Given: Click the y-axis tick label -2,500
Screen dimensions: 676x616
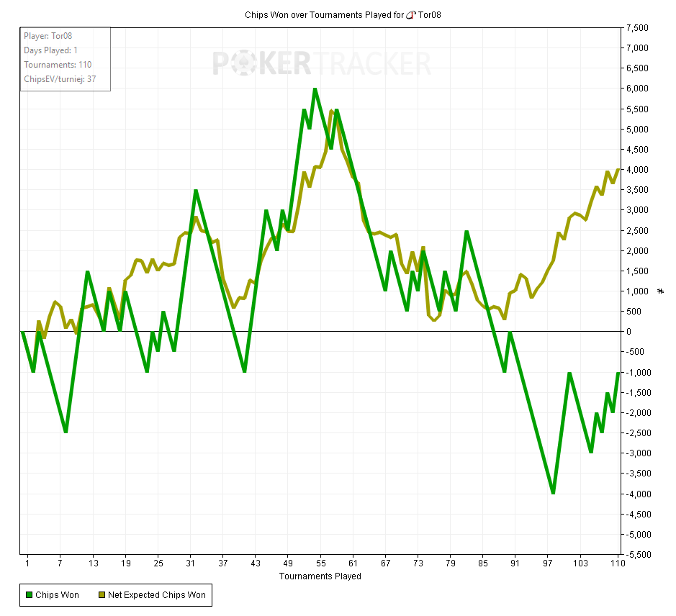Looking at the screenshot, I should [639, 433].
